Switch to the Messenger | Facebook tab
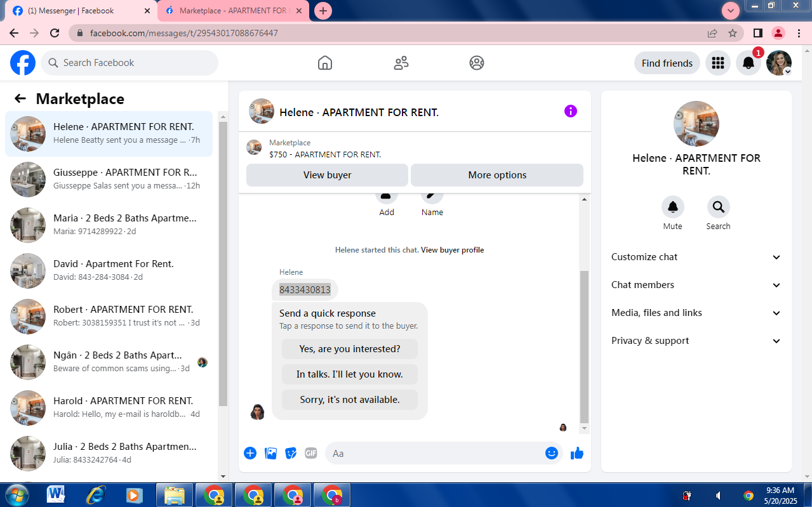Image resolution: width=812 pixels, height=507 pixels. (80, 11)
